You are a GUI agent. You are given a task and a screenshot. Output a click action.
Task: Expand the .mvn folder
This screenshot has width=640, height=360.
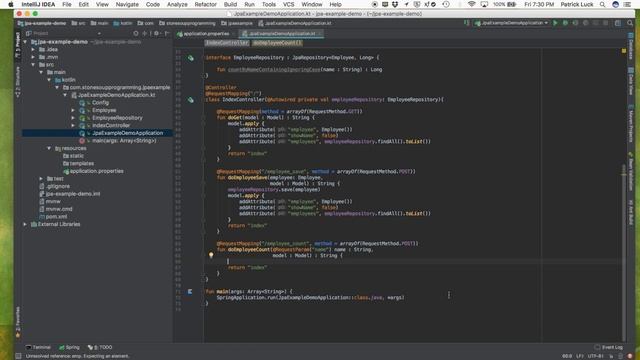tap(33, 57)
